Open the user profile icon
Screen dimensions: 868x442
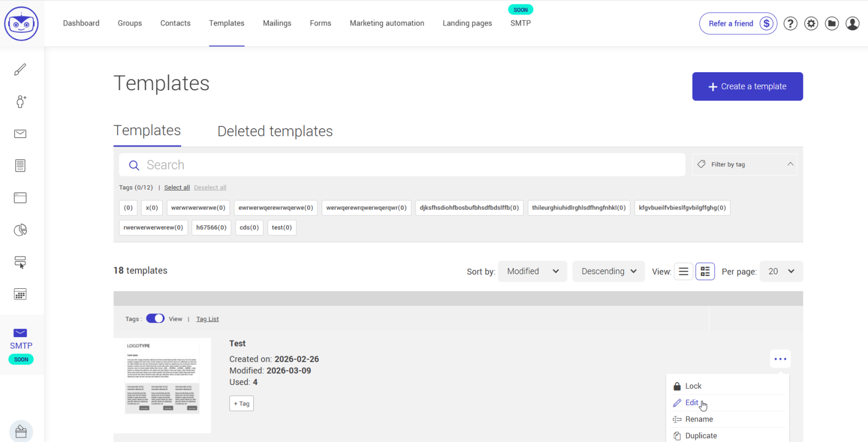pyautogui.click(x=852, y=23)
